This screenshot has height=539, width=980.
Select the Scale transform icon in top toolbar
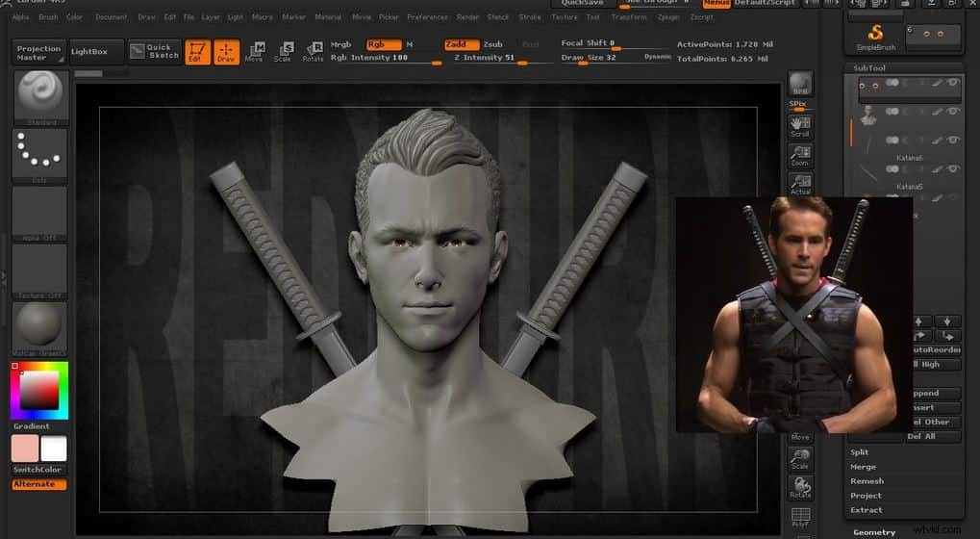tap(283, 52)
